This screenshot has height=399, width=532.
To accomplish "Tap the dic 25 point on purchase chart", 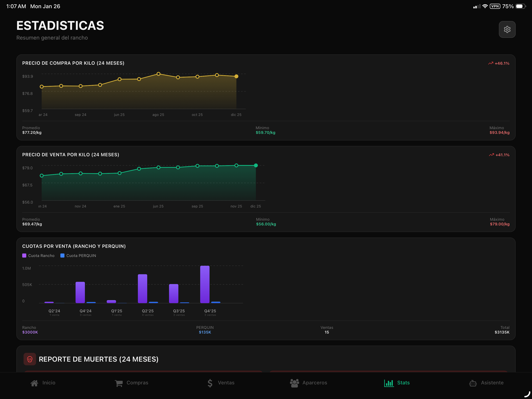I will (x=236, y=76).
